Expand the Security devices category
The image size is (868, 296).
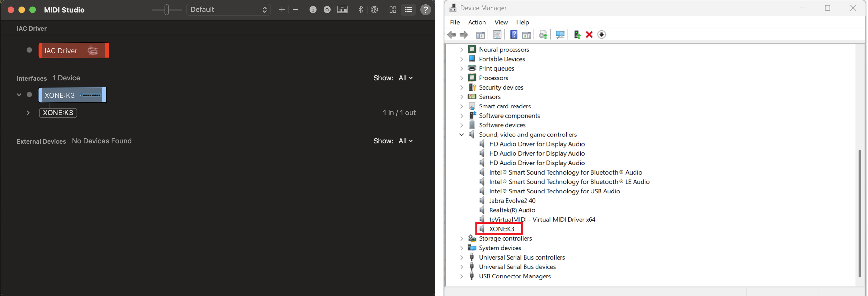click(x=462, y=87)
